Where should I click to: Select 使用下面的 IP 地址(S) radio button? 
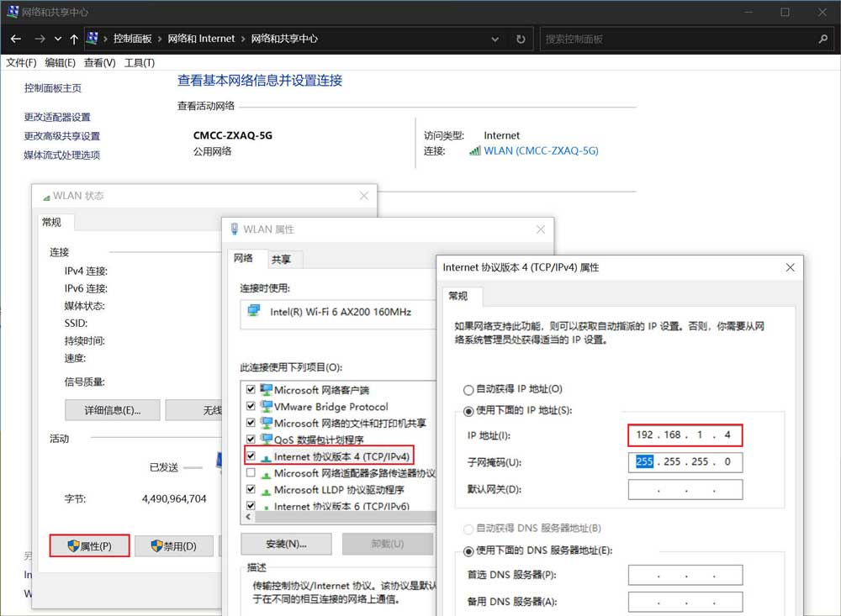pyautogui.click(x=468, y=411)
